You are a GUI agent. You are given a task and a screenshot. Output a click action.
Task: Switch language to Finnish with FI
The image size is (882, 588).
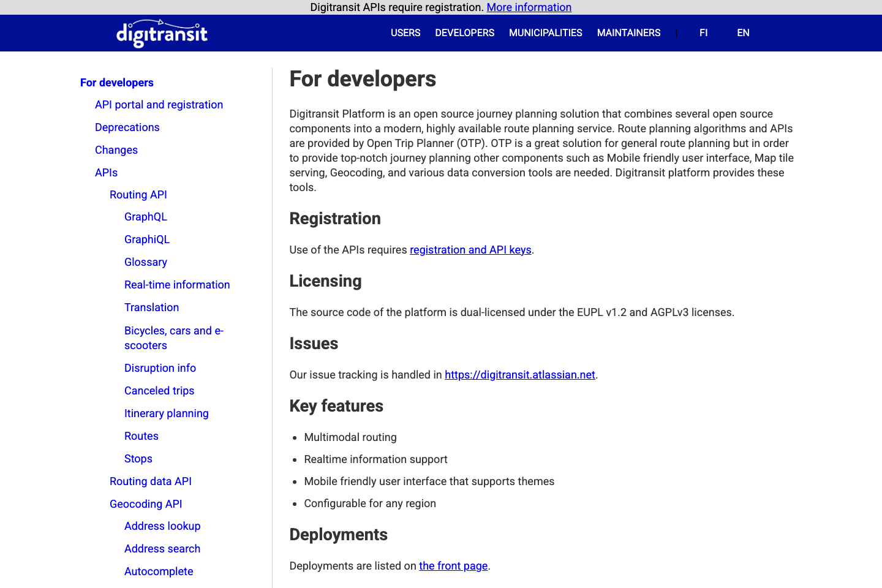703,32
